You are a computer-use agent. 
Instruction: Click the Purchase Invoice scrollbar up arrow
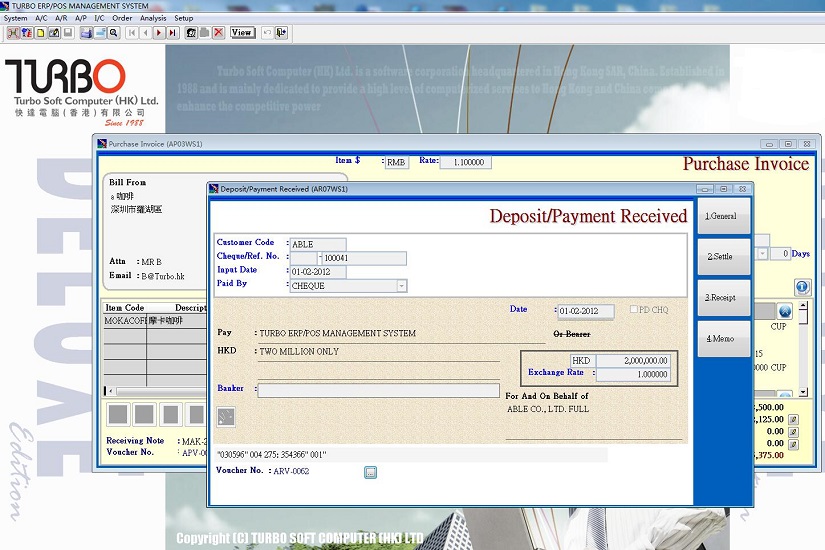803,305
